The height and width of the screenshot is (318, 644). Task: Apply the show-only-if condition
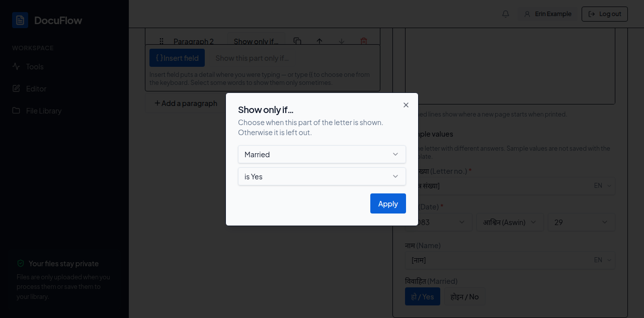(388, 203)
